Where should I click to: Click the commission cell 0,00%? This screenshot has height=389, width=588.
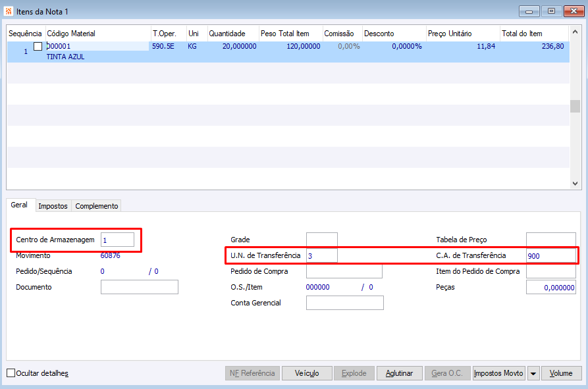click(x=349, y=46)
